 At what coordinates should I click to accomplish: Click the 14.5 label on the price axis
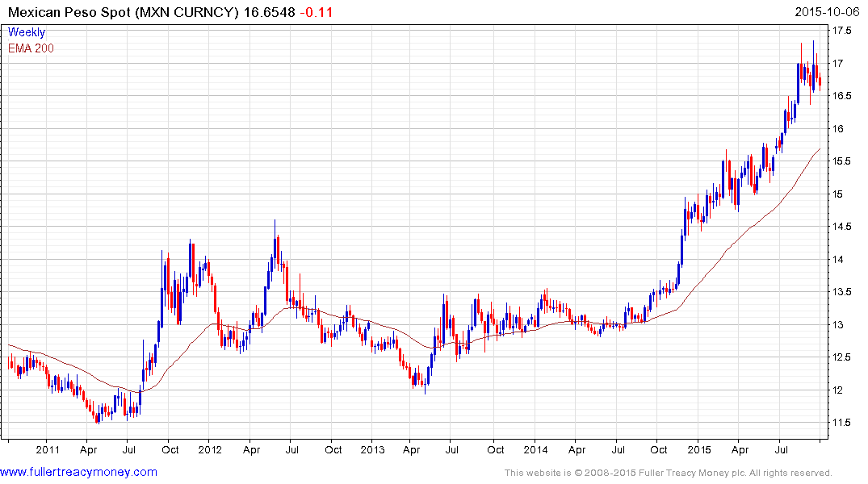click(842, 226)
